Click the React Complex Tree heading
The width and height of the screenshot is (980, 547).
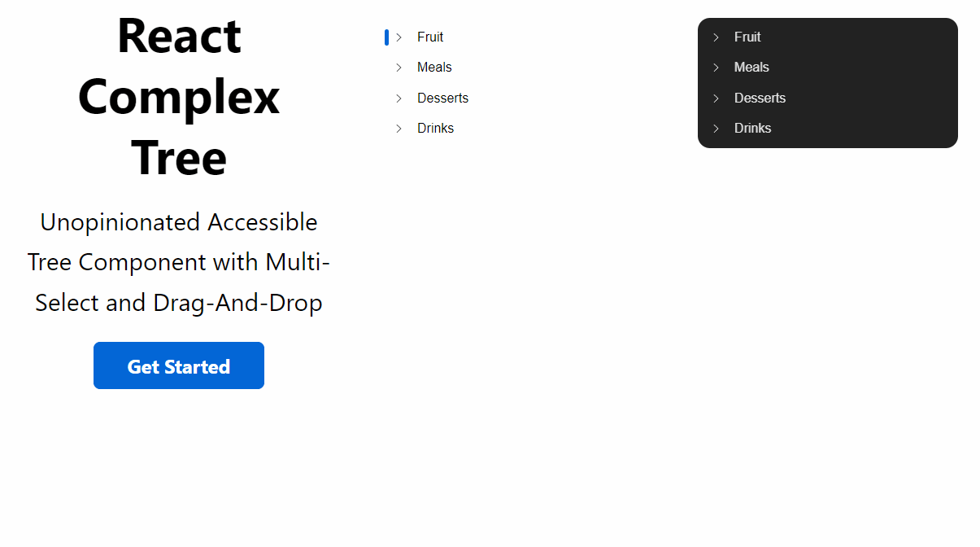pyautogui.click(x=179, y=96)
